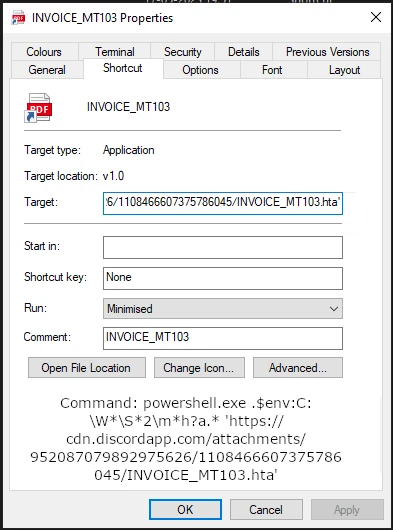
Task: Click the greyed Apply button
Action: click(x=347, y=509)
